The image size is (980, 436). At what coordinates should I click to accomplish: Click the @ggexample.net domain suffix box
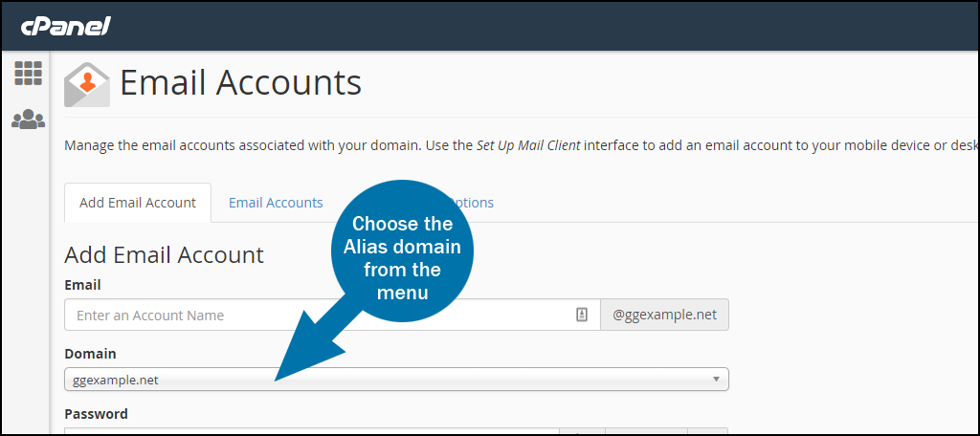[664, 315]
